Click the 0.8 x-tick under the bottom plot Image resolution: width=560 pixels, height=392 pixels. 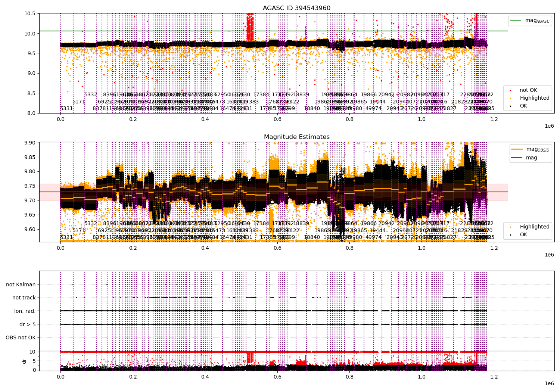pyautogui.click(x=349, y=377)
